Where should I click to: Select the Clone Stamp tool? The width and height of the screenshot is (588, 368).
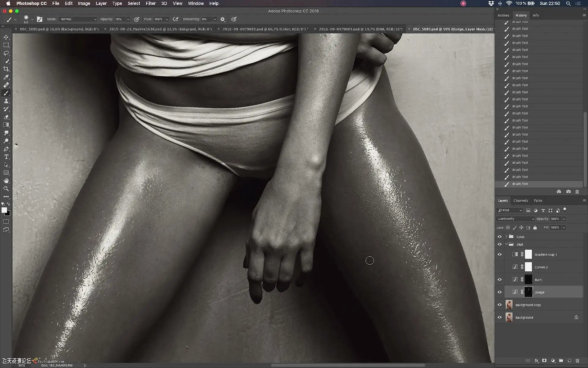6,101
